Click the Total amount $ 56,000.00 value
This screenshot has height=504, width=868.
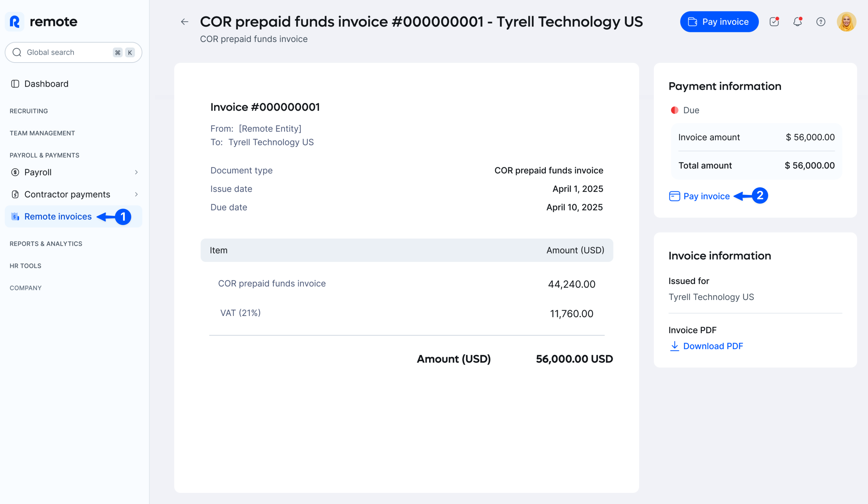pos(810,165)
